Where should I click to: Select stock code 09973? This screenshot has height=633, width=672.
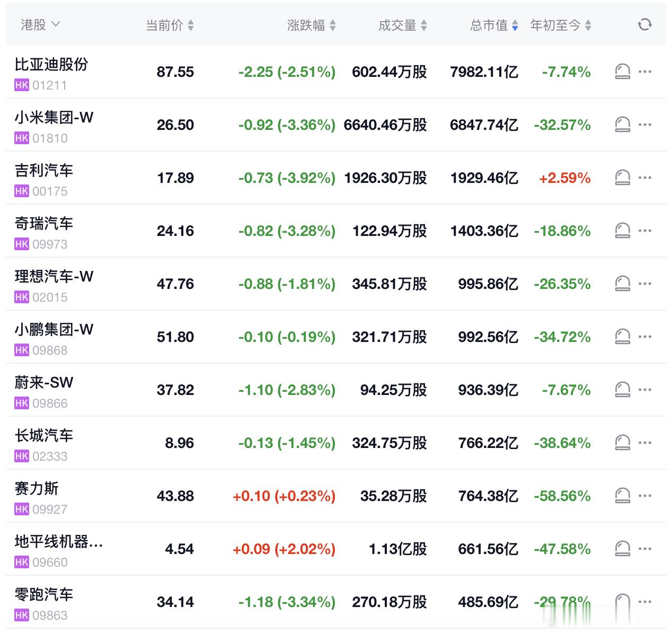pyautogui.click(x=50, y=244)
